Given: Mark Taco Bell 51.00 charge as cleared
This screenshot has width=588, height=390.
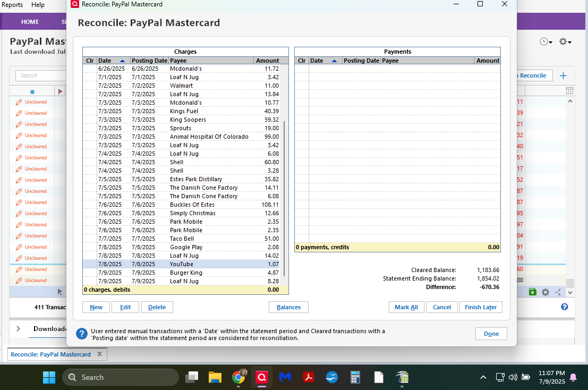Looking at the screenshot, I should pos(90,239).
